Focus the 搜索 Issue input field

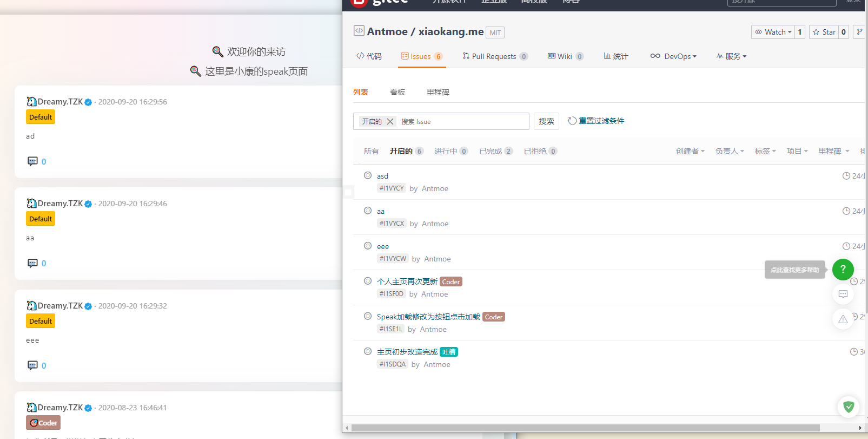462,121
